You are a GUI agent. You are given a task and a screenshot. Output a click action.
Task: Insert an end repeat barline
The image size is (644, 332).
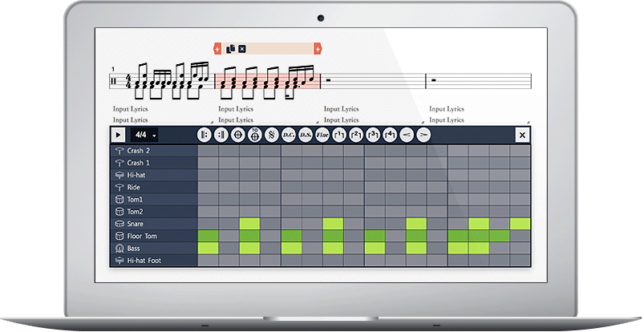221,136
